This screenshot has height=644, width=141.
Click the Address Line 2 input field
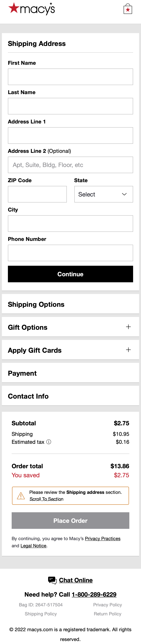70,165
